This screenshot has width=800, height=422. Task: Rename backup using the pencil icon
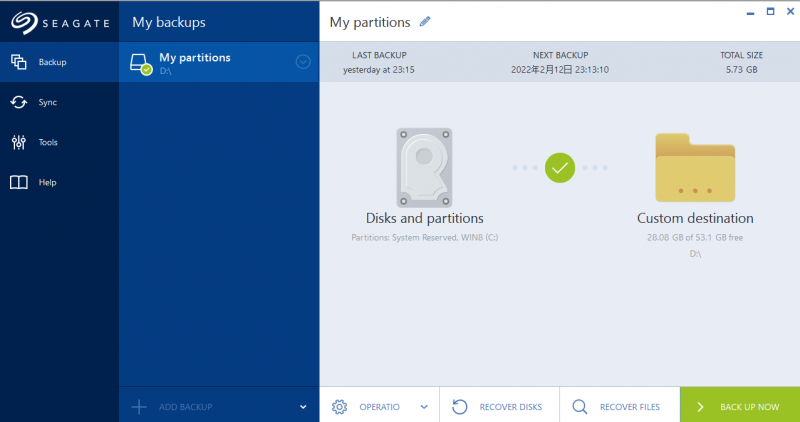(x=425, y=21)
